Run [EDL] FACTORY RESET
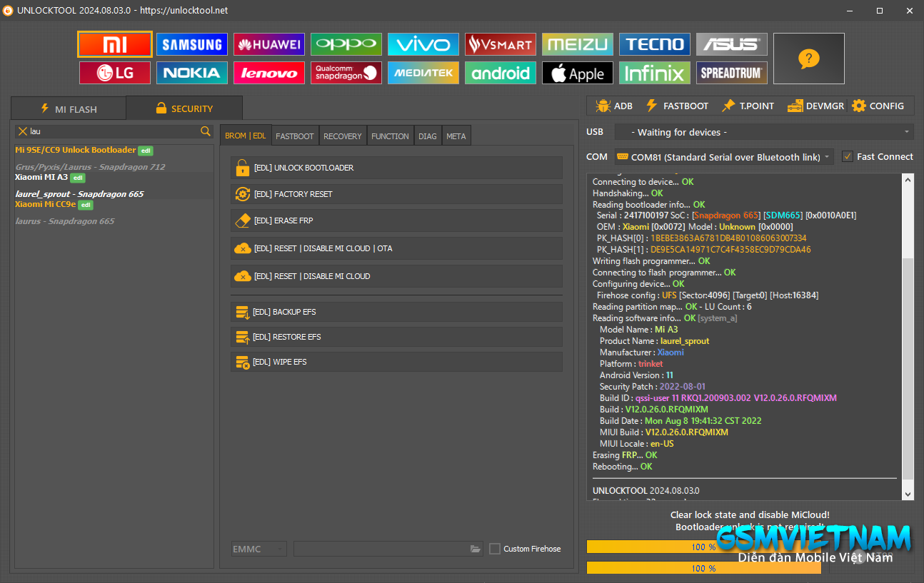The height and width of the screenshot is (583, 924). (396, 194)
